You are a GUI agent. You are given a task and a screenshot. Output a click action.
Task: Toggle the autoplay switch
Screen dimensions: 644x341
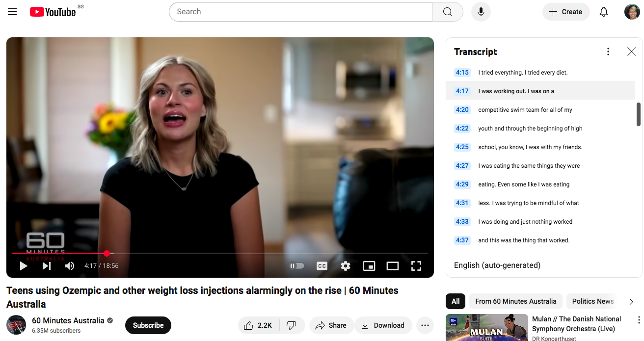[296, 266]
